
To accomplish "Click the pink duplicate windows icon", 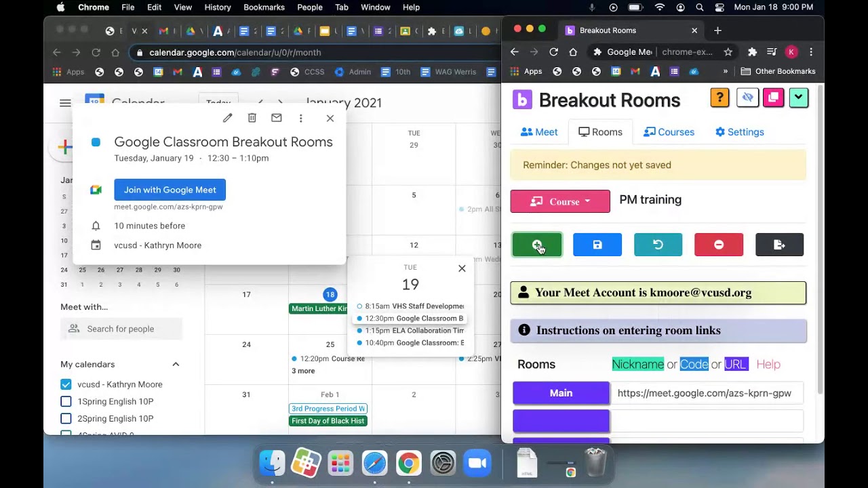I will click(773, 98).
